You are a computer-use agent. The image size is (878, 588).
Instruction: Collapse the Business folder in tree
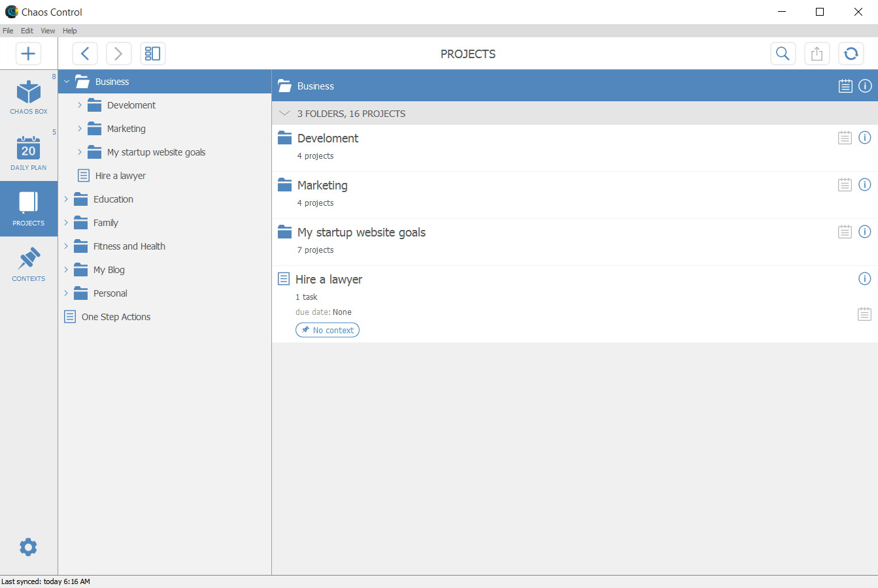coord(67,82)
